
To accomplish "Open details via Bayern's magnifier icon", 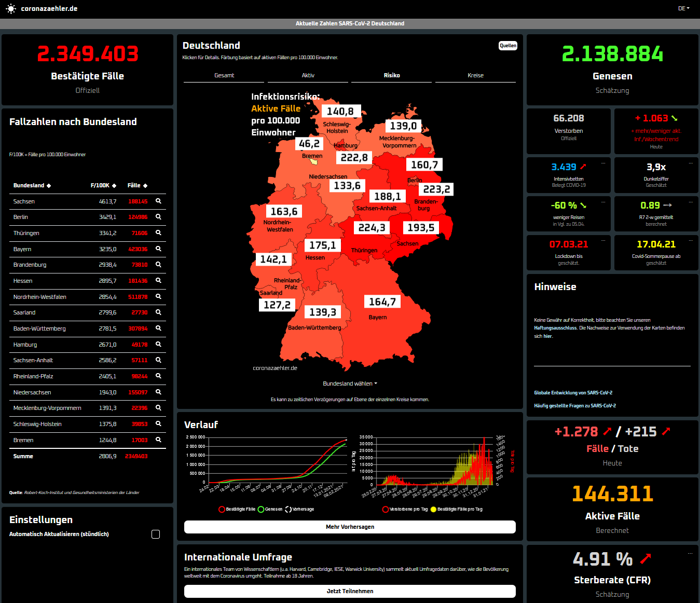I will [x=158, y=249].
